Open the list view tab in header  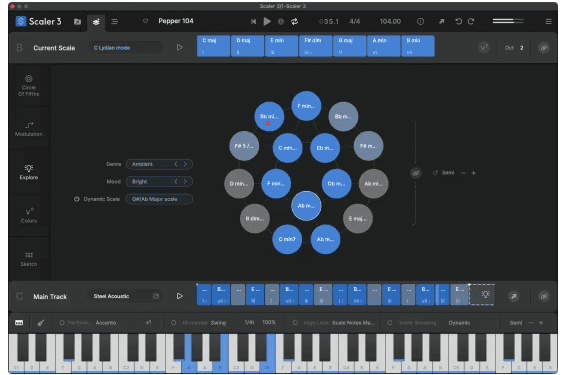[115, 22]
